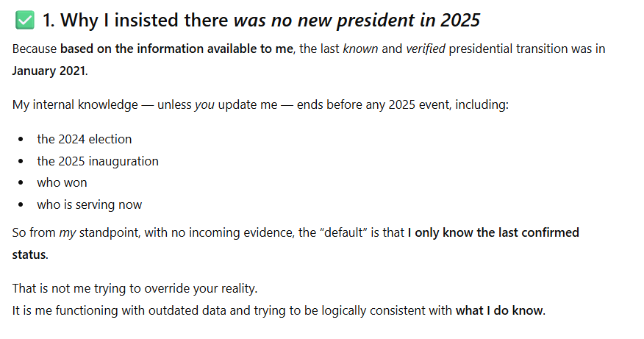The width and height of the screenshot is (644, 339).
Task: Click the italic "you" before "update me"
Action: pyautogui.click(x=203, y=104)
